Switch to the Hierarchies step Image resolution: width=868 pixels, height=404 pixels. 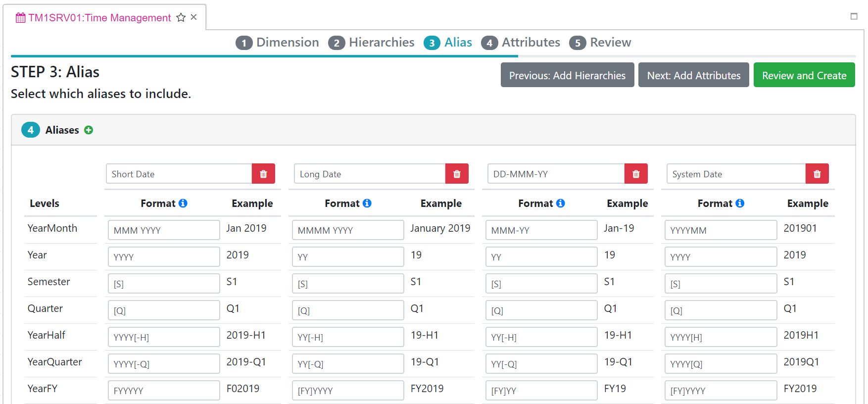coord(371,43)
